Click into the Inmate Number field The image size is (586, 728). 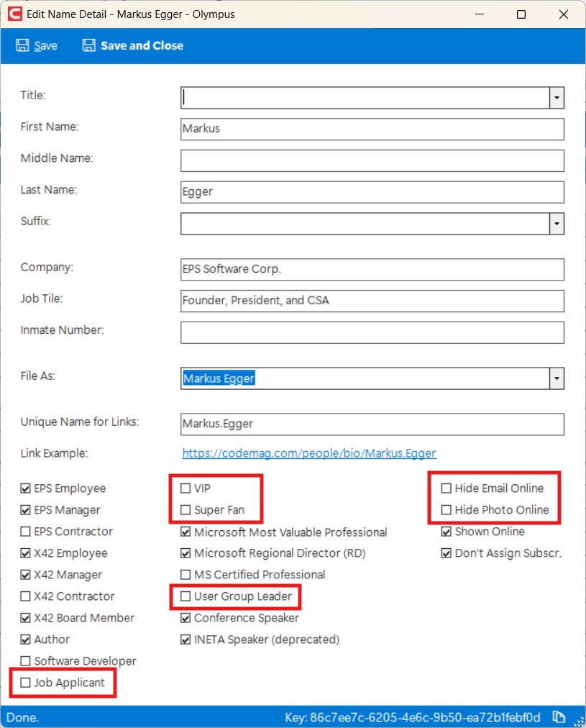(372, 332)
